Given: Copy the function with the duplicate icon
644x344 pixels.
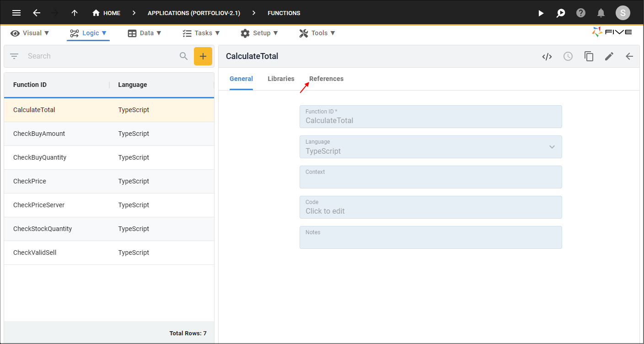Looking at the screenshot, I should point(589,56).
